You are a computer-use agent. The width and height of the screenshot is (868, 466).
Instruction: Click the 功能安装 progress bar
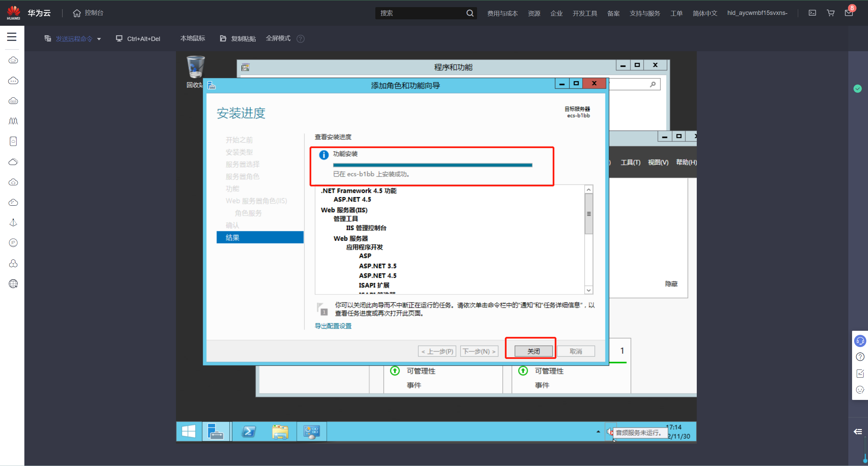pyautogui.click(x=433, y=165)
